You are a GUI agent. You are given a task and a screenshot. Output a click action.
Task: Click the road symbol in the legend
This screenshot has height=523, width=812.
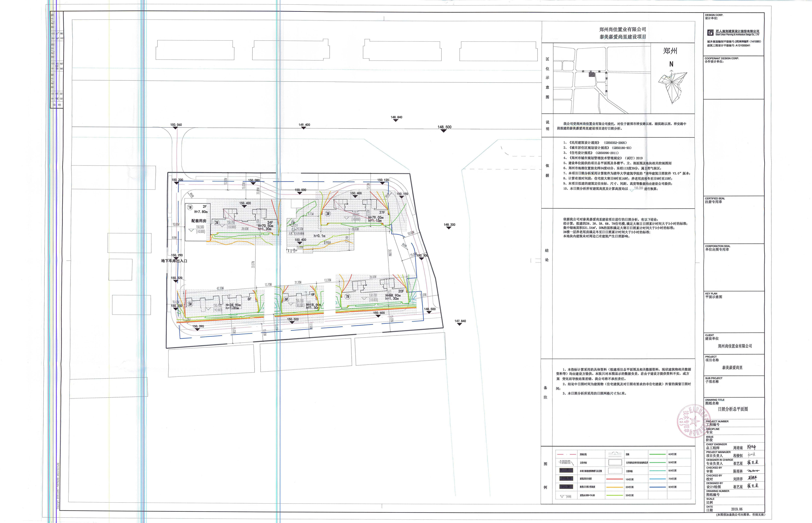point(615,454)
